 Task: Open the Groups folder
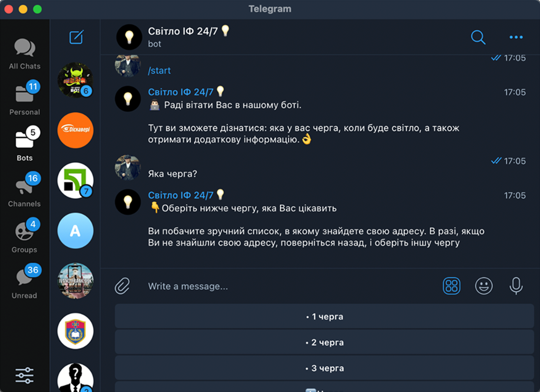25,236
